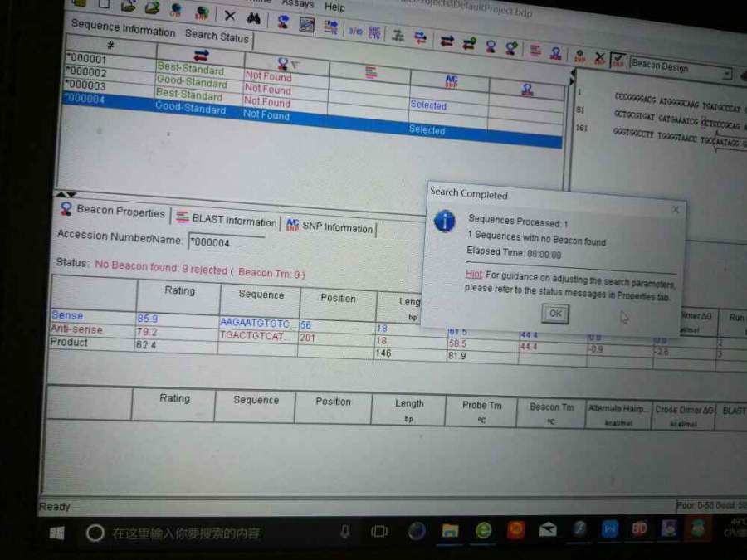Click sense sequence AAGAATGTGTC cell
The width and height of the screenshot is (747, 560).
click(259, 324)
